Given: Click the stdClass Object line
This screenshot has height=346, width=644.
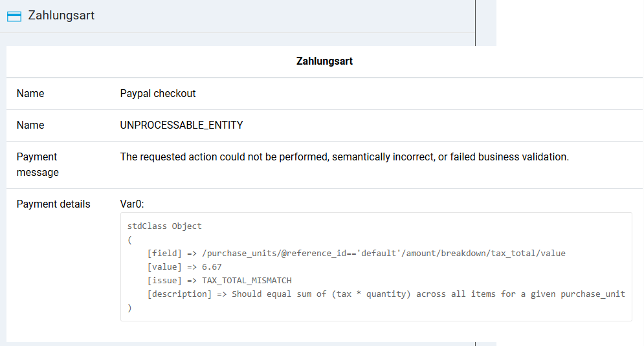Looking at the screenshot, I should (x=164, y=226).
